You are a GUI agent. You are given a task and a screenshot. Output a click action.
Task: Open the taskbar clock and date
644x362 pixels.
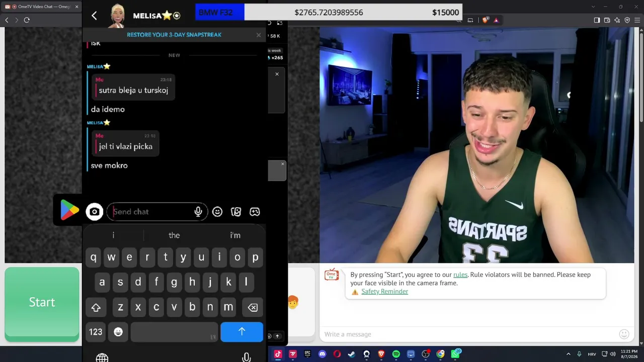point(629,354)
